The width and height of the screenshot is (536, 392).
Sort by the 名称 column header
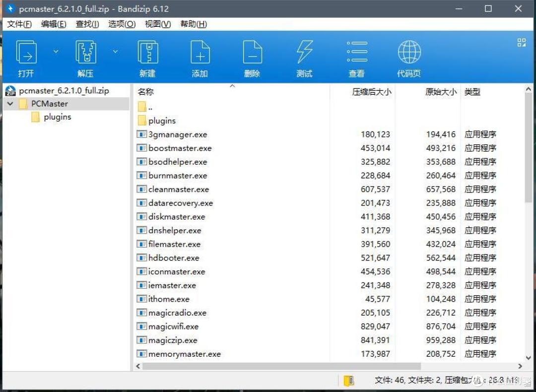click(x=145, y=92)
